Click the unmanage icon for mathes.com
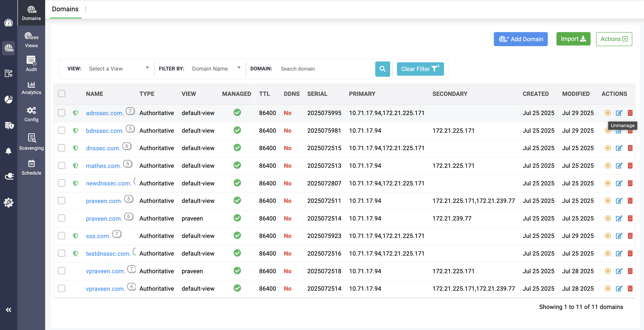 tap(608, 165)
